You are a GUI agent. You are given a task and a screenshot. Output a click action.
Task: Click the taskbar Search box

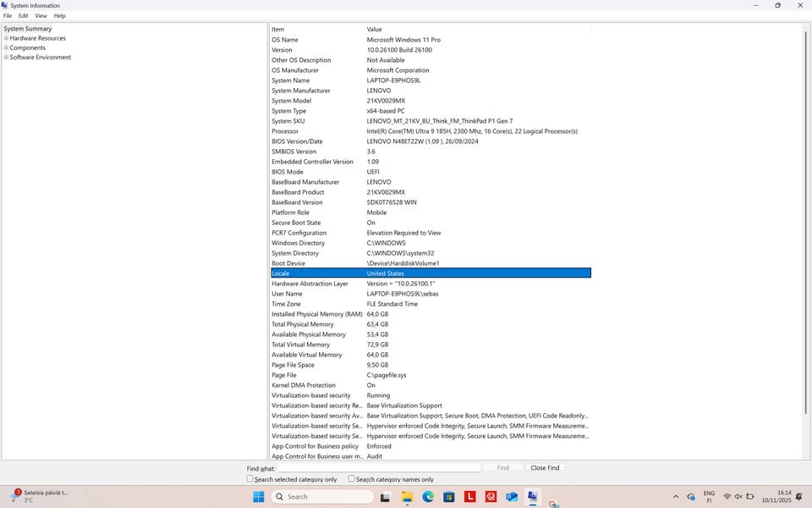[322, 497]
